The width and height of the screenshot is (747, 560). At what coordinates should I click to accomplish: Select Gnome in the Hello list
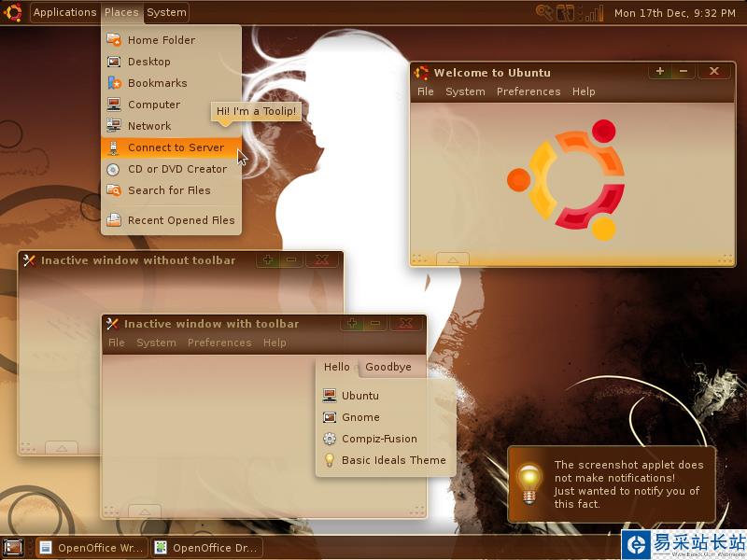(385, 417)
